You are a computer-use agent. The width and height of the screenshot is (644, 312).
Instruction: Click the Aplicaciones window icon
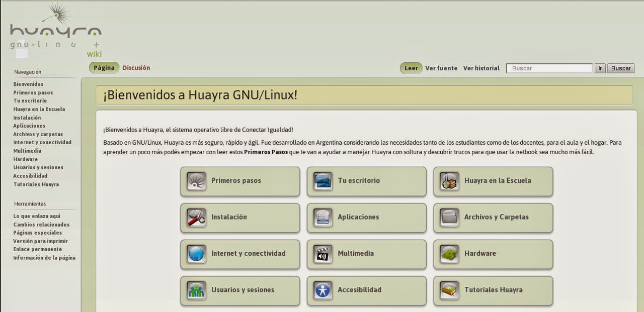coord(323,217)
